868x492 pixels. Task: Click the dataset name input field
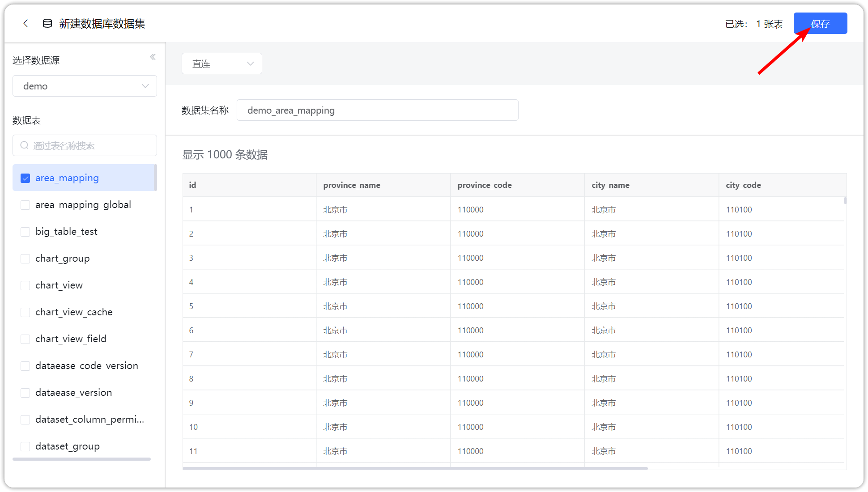point(377,110)
